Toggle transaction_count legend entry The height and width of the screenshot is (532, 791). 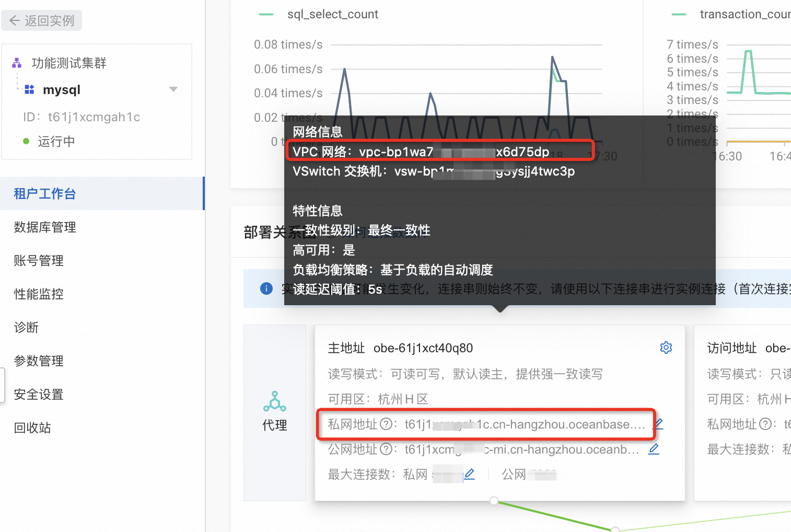click(x=731, y=14)
